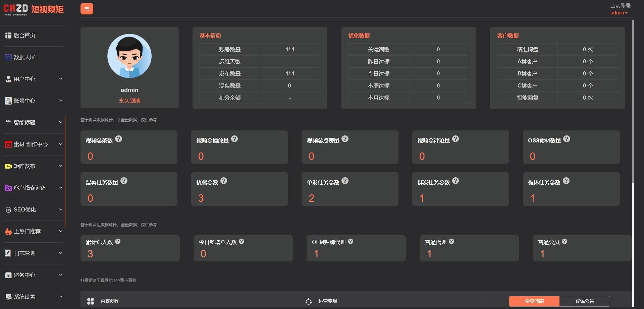Expand the 上热门推荐 chevron
Viewport: 644px width, 309px height.
61,231
